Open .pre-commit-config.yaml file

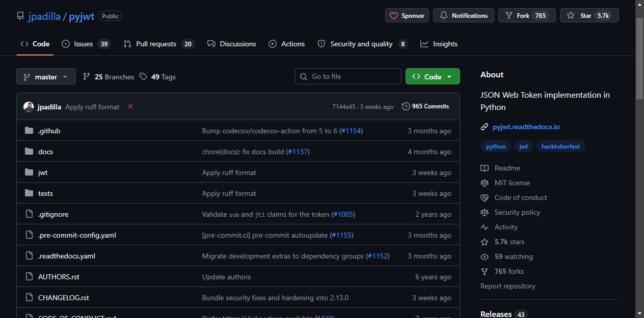coord(77,235)
